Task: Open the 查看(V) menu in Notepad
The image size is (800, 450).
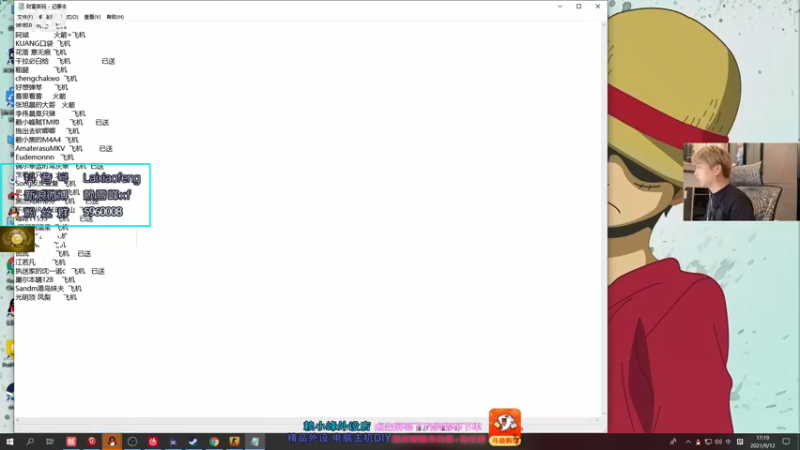Action: pyautogui.click(x=92, y=17)
